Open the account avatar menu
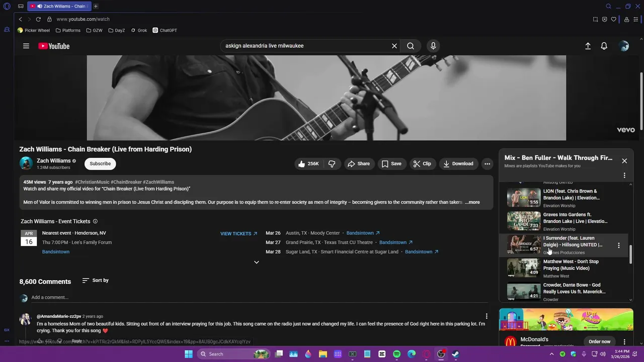The image size is (644, 362). [624, 46]
